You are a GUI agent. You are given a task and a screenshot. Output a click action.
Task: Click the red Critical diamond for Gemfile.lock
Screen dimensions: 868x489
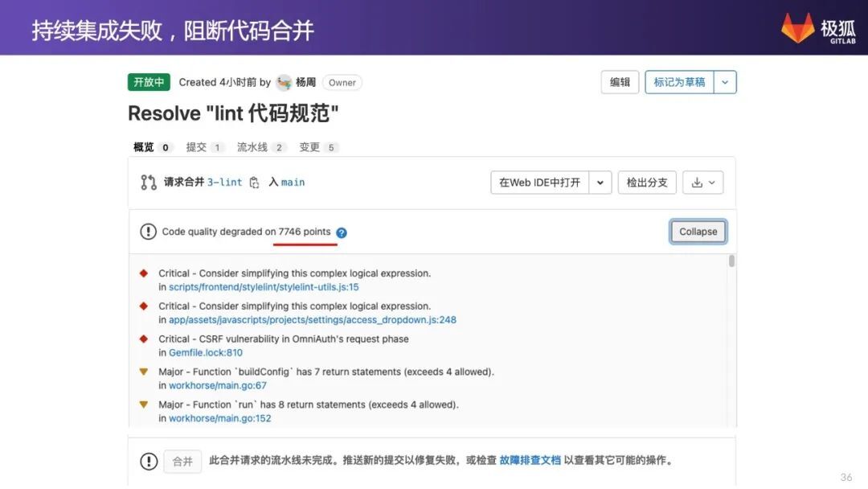[144, 339]
